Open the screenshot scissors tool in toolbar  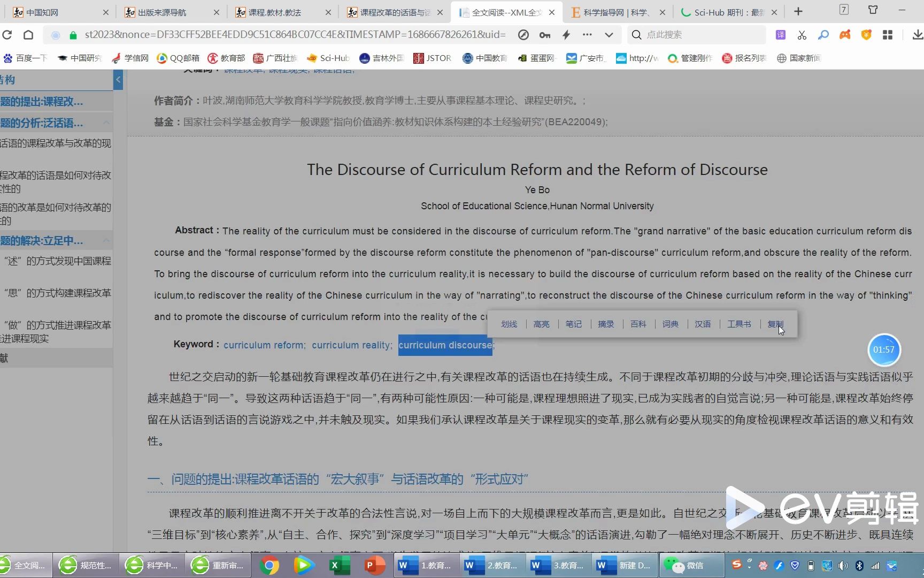[802, 34]
